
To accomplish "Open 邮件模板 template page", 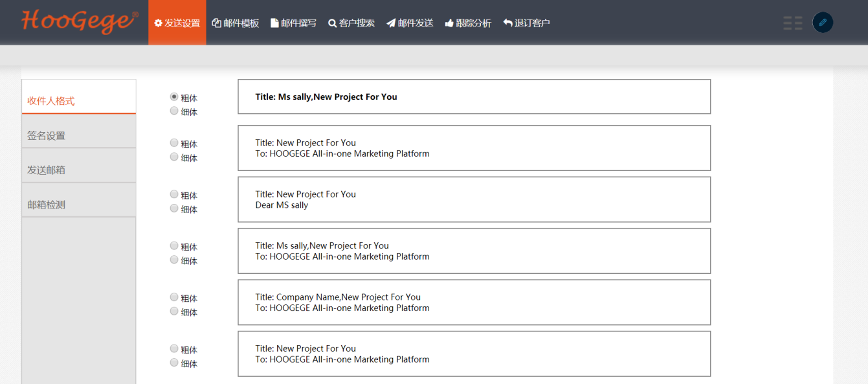I will click(236, 23).
